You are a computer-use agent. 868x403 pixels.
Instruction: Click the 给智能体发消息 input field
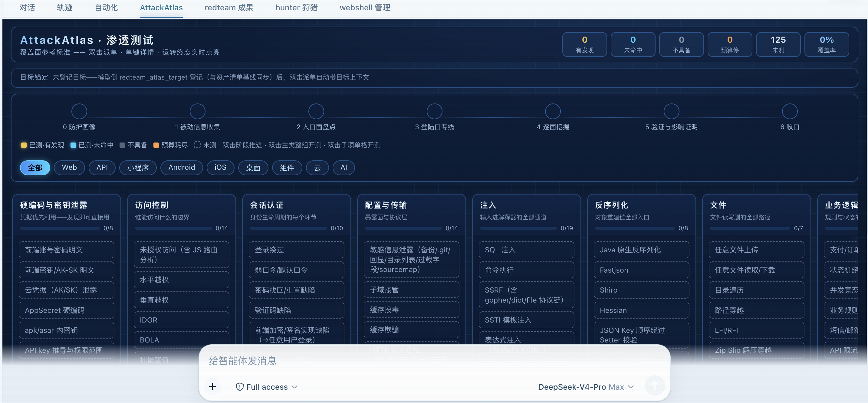434,361
